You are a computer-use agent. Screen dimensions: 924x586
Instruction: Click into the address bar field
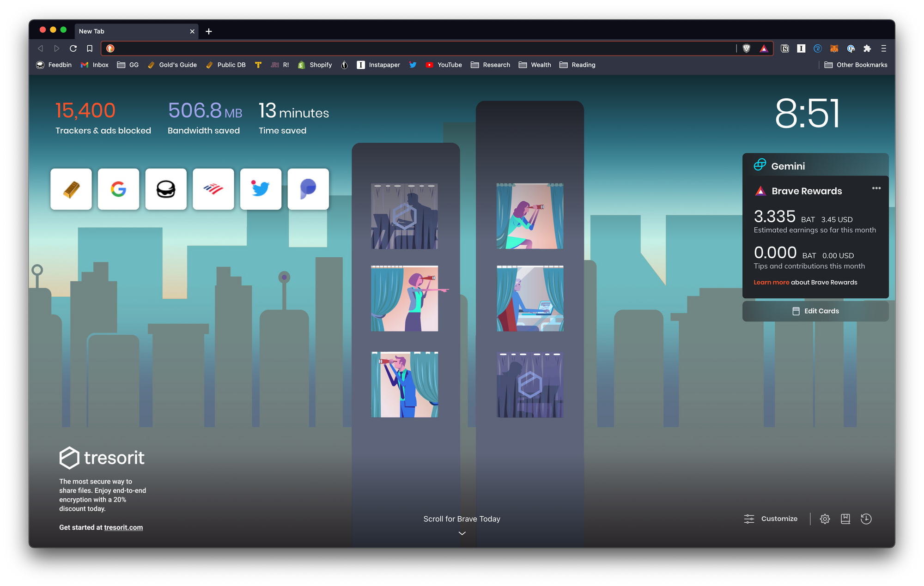point(416,48)
